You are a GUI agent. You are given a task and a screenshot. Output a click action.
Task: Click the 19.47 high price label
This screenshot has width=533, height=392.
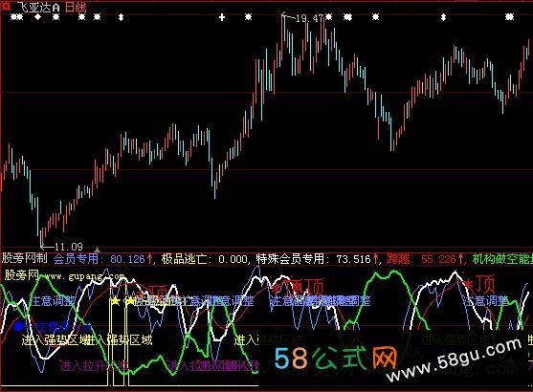309,18
